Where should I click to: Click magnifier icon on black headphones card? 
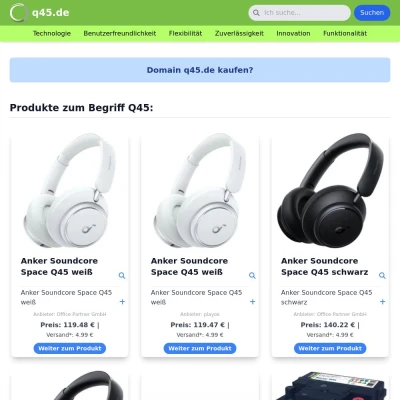pyautogui.click(x=382, y=275)
